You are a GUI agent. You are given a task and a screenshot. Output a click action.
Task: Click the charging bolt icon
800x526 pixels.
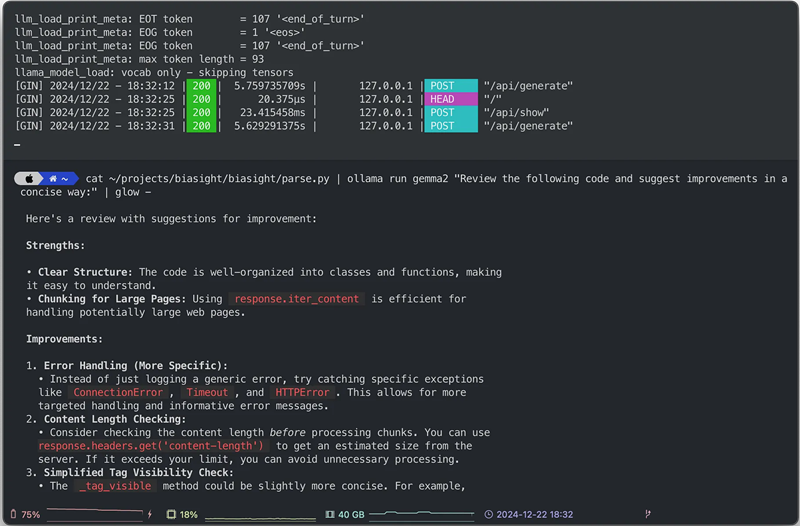(x=149, y=514)
